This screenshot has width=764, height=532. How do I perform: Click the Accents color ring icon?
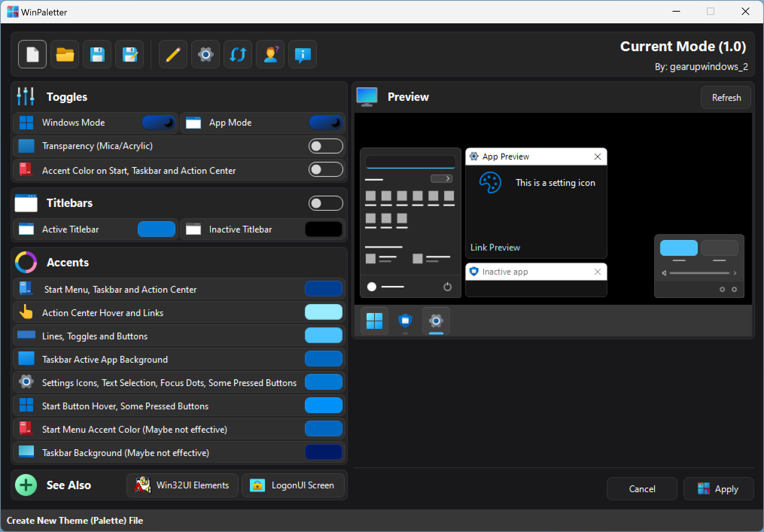26,262
